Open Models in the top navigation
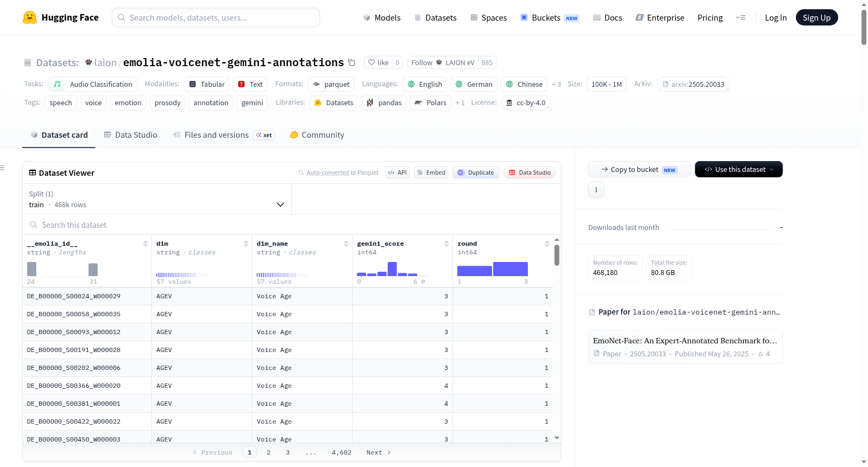 point(382,17)
